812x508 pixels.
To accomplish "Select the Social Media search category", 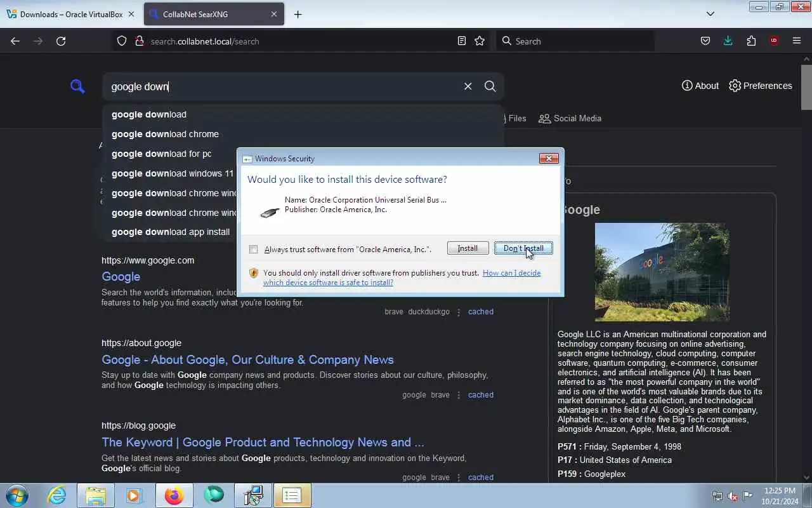I will [570, 118].
